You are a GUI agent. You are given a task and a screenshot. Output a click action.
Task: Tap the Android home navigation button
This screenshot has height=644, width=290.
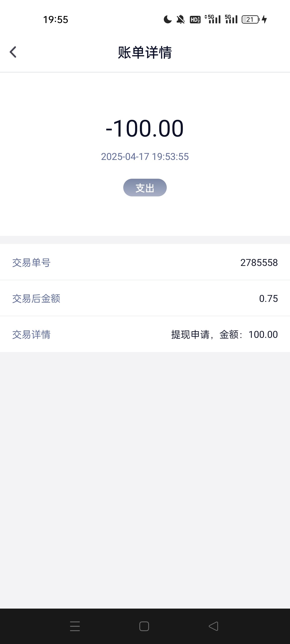point(144,626)
